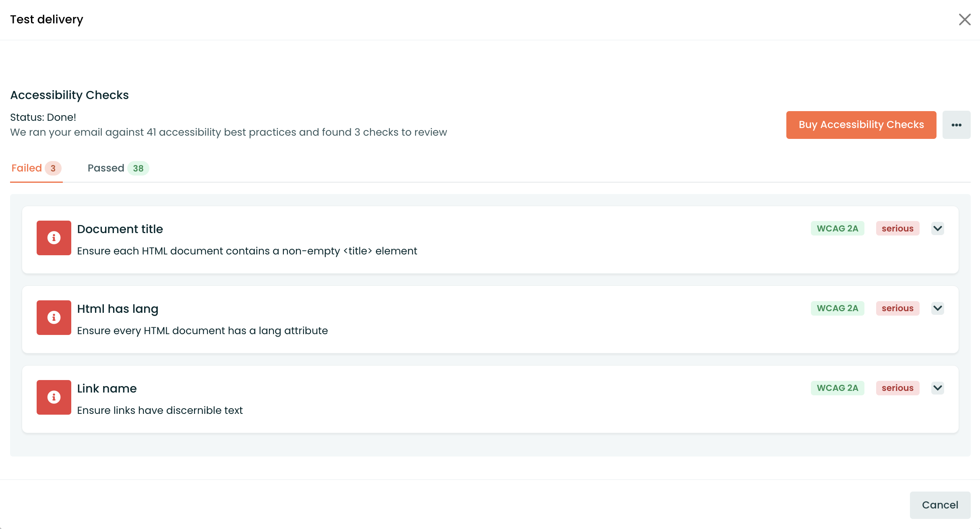Click the red info icon beside Link name

tap(54, 397)
